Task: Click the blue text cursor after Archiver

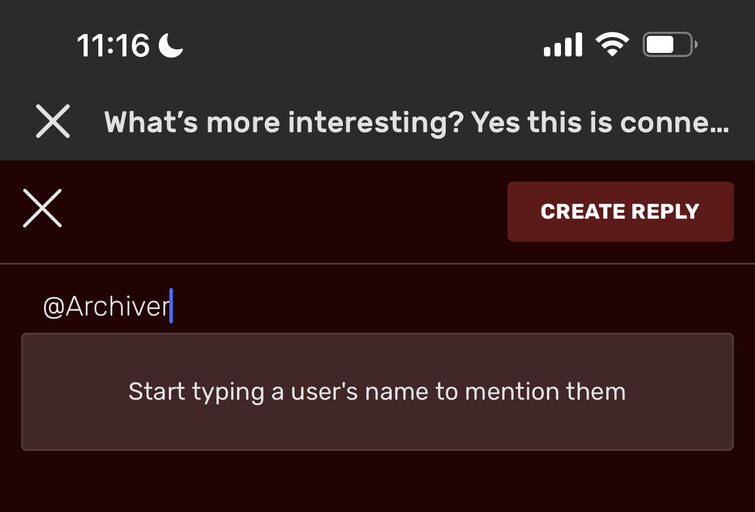Action: [171, 306]
